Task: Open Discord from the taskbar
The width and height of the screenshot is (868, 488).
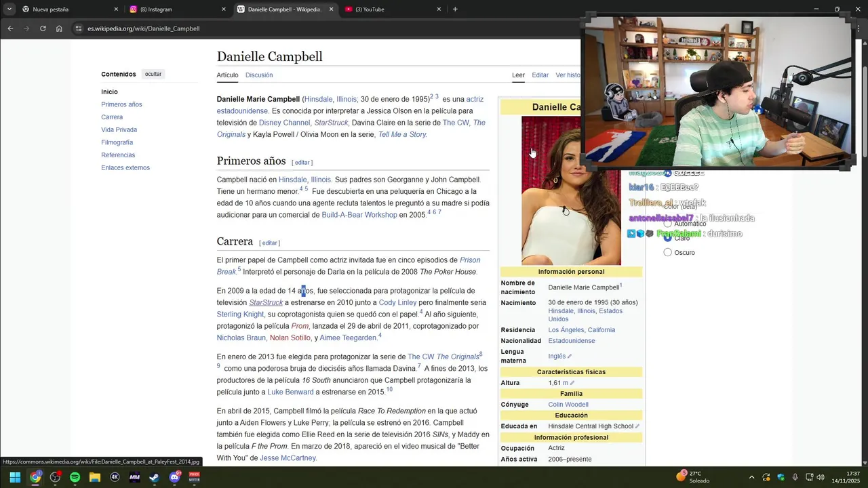Action: click(x=174, y=477)
